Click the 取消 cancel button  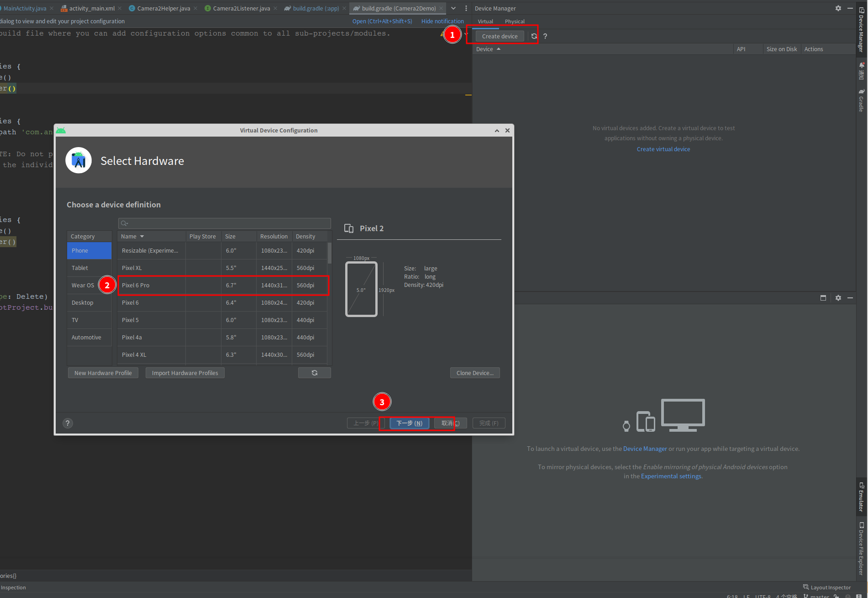[450, 423]
